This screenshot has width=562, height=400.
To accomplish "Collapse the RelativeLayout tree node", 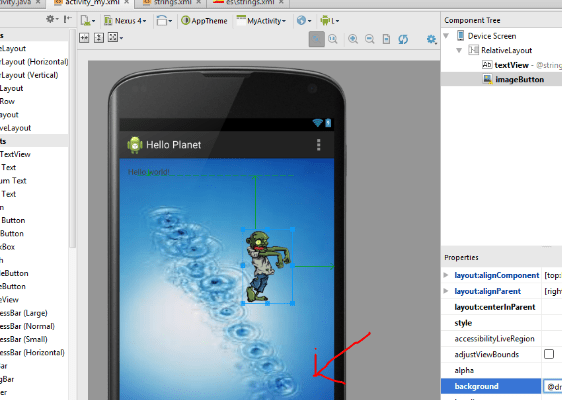I will click(x=459, y=50).
